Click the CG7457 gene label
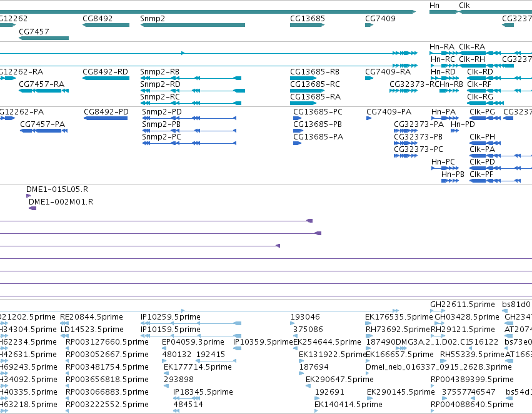Image resolution: width=532 pixels, height=414 pixels. pyautogui.click(x=34, y=31)
